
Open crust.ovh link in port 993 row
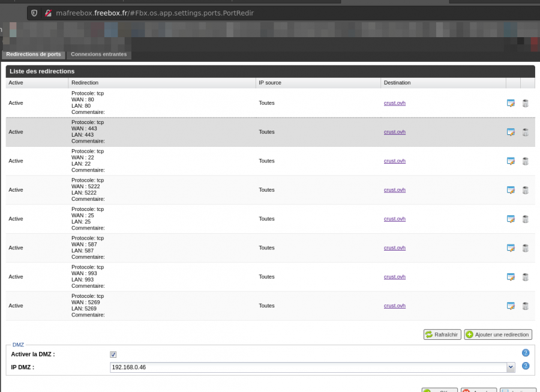coord(395,277)
